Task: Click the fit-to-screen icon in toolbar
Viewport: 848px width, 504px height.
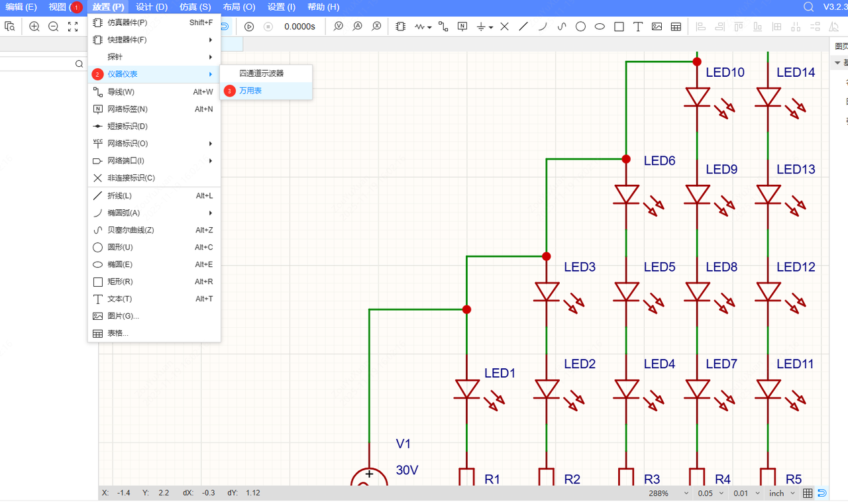Action: tap(73, 26)
